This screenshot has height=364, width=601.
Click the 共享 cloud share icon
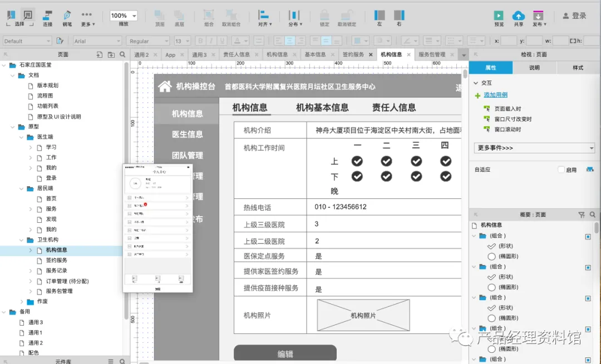[518, 16]
